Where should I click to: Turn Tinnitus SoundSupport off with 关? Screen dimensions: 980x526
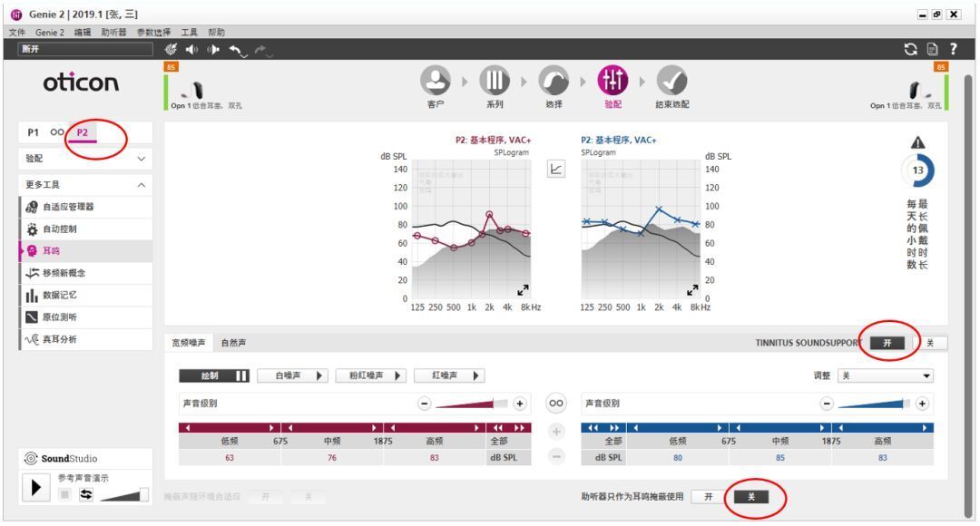(x=930, y=342)
